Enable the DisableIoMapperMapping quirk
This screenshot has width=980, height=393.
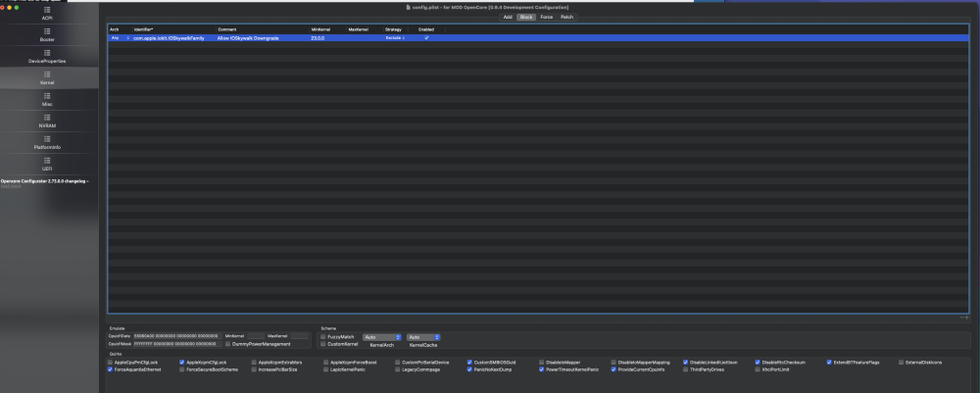pos(613,363)
